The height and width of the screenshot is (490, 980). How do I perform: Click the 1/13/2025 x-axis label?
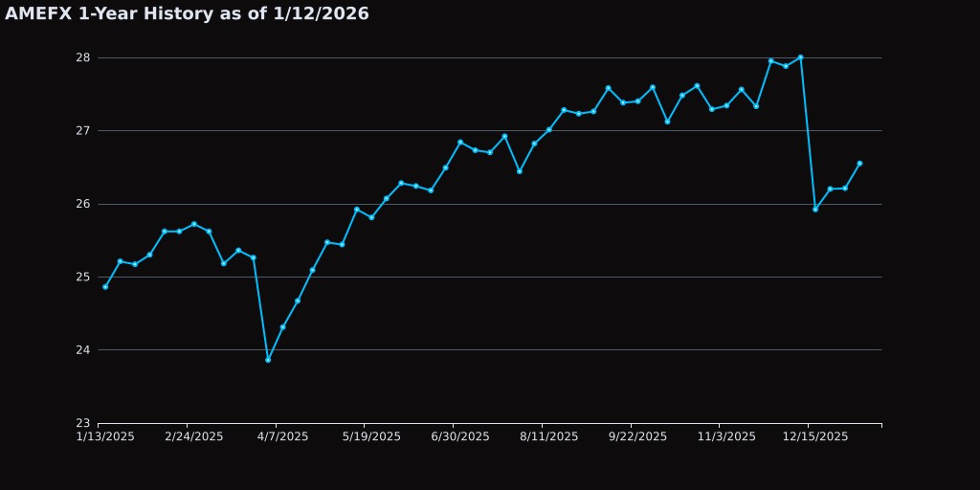point(105,436)
